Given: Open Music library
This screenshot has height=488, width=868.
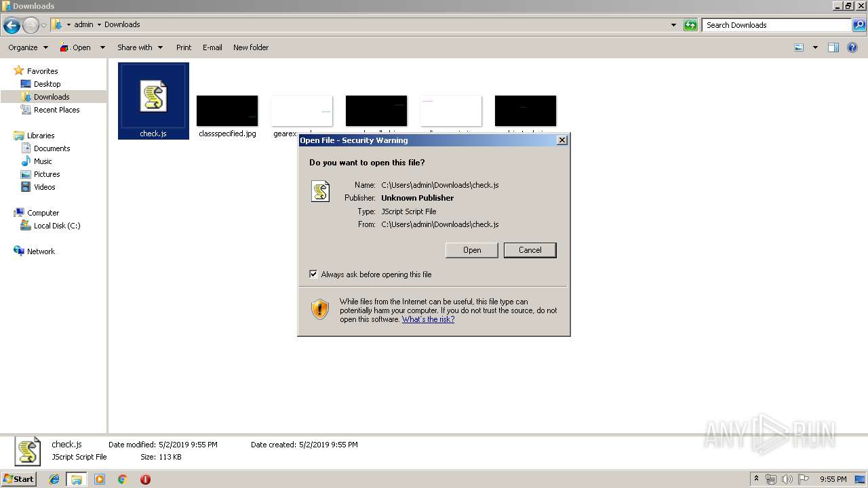Looking at the screenshot, I should [x=43, y=161].
